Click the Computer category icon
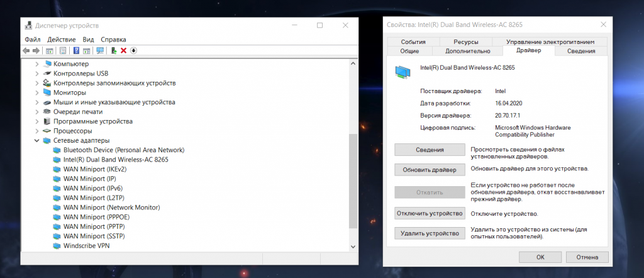 click(47, 64)
